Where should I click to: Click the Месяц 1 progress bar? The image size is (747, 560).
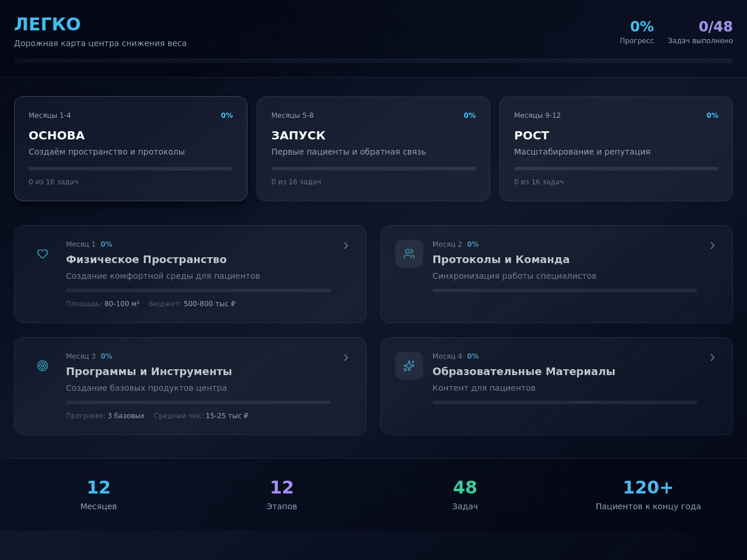point(198,290)
